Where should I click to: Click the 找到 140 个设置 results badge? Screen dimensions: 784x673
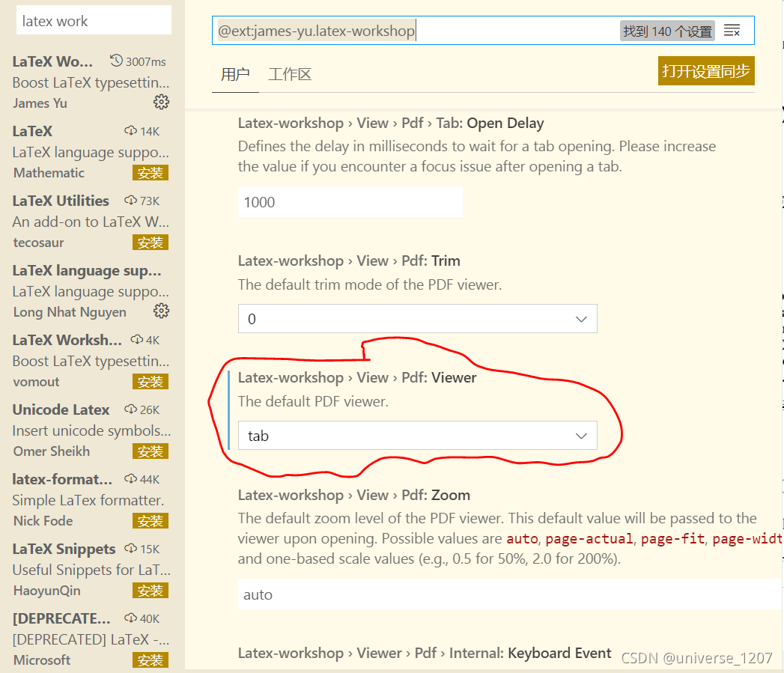click(667, 31)
